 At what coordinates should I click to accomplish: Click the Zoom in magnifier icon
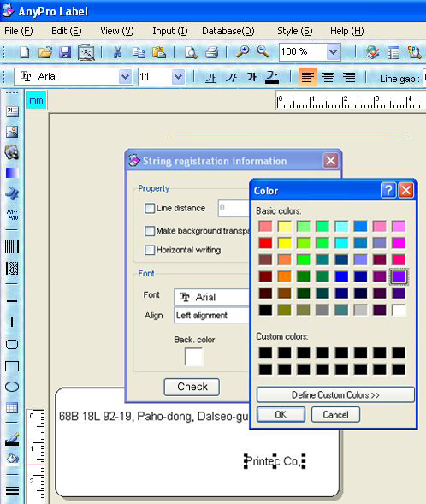pyautogui.click(x=243, y=51)
